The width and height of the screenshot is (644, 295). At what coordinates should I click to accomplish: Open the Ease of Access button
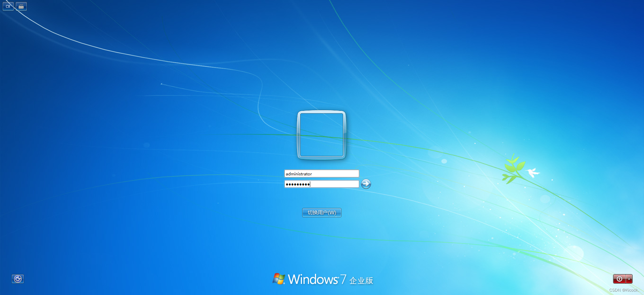[x=18, y=279]
